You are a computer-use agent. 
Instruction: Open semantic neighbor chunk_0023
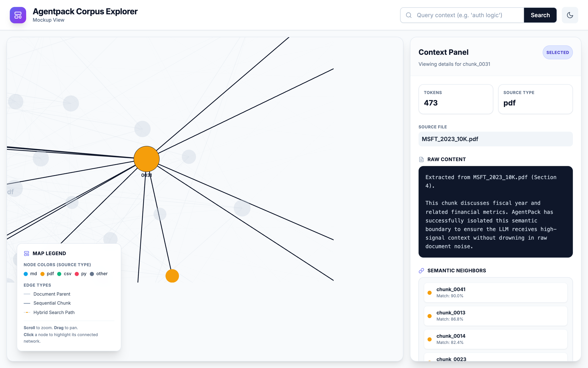pyautogui.click(x=496, y=357)
